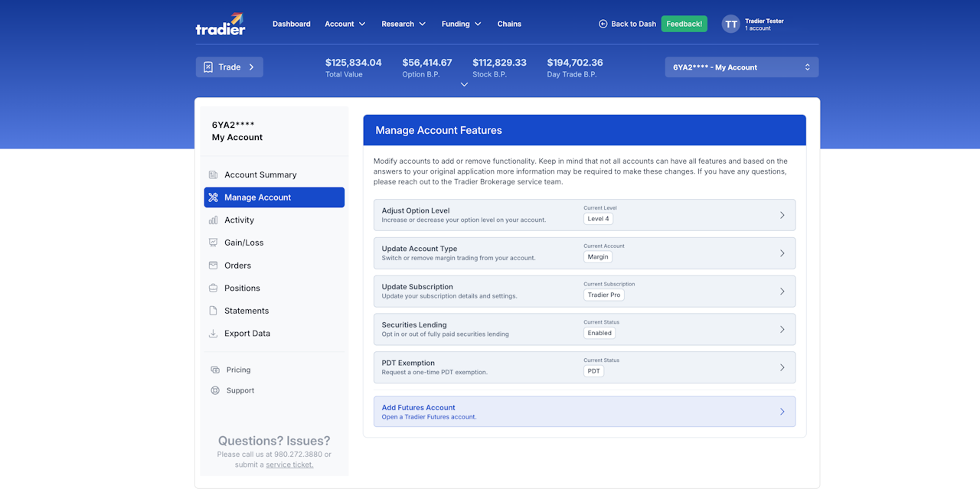This screenshot has width=980, height=502.
Task: Open the Adjust Option Level row
Action: pyautogui.click(x=584, y=215)
